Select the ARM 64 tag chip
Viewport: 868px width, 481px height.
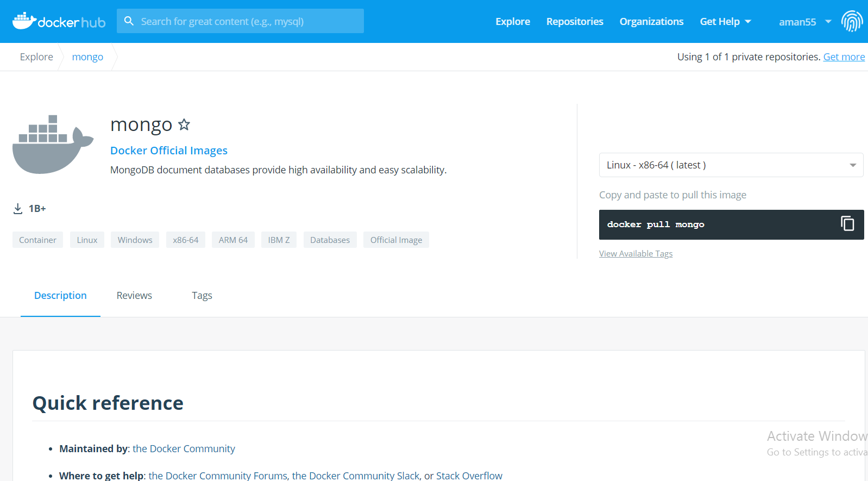(233, 240)
